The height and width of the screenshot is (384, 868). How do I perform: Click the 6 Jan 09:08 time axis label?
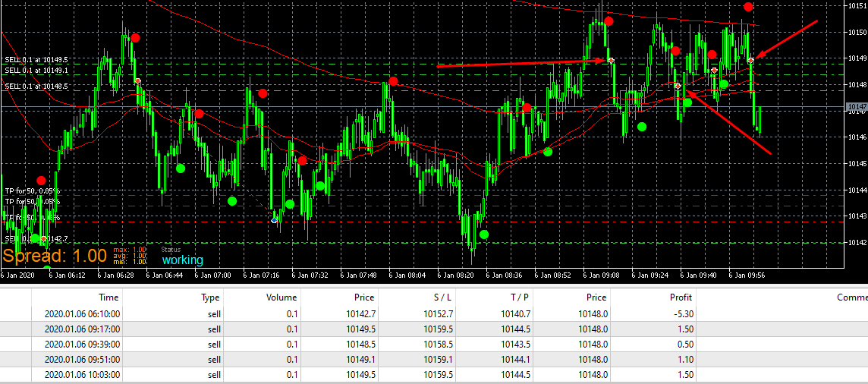tap(603, 275)
